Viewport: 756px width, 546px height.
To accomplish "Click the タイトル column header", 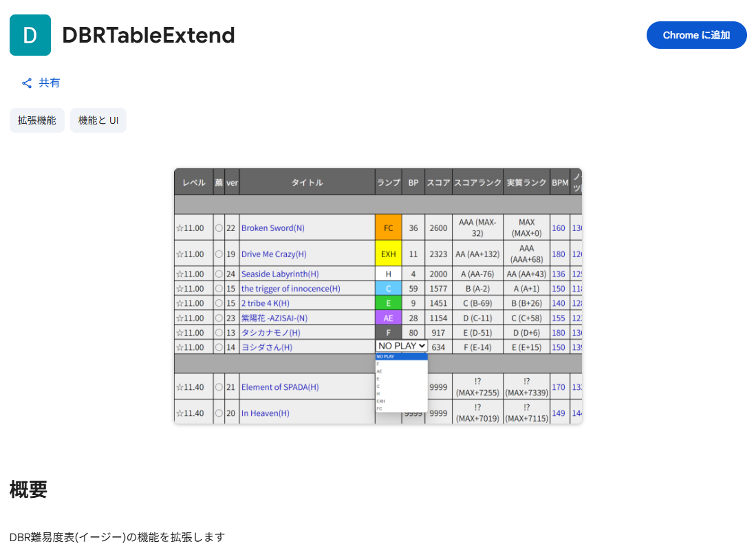I will pos(307,183).
